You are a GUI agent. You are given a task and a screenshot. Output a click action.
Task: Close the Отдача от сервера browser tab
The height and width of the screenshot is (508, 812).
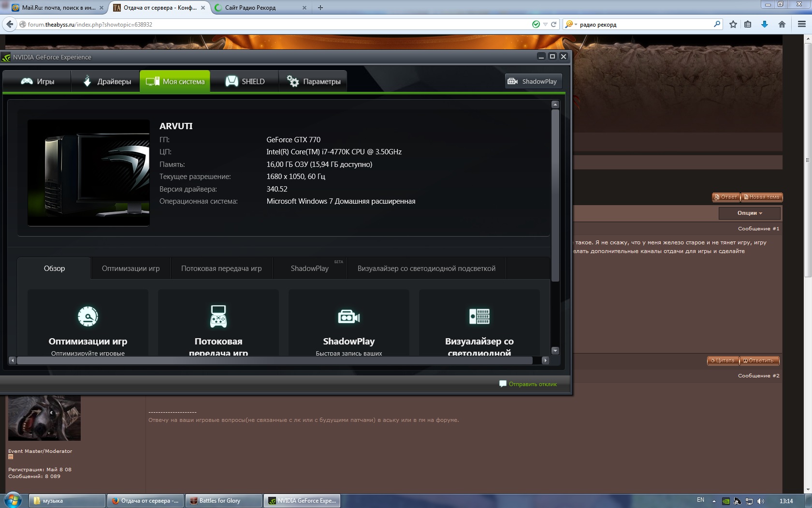pyautogui.click(x=203, y=8)
